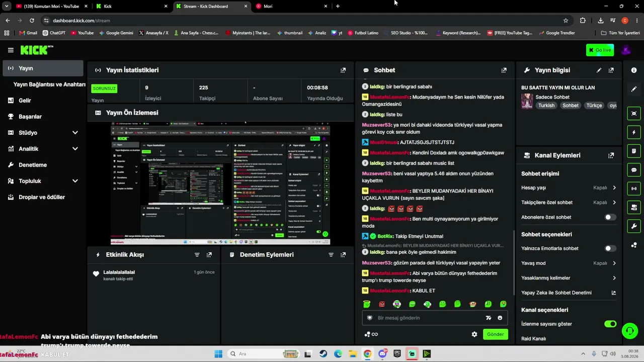Toggle Yalnızca Emotlarla sohbet switch

point(610,248)
